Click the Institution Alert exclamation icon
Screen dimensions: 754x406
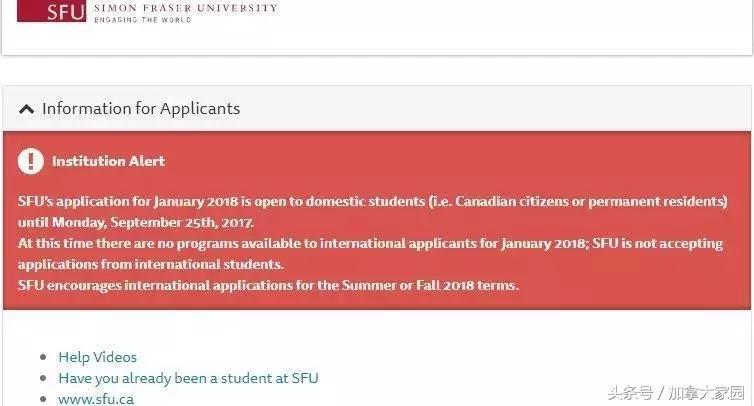(x=31, y=161)
